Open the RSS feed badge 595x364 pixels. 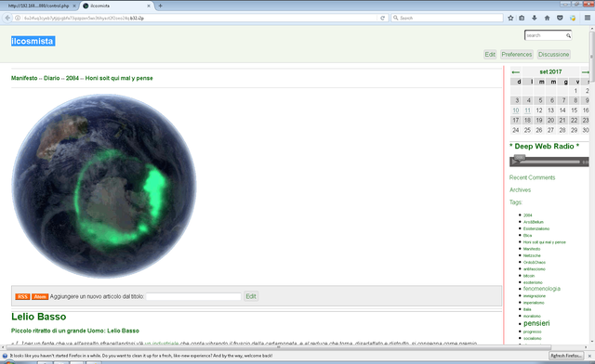click(22, 296)
